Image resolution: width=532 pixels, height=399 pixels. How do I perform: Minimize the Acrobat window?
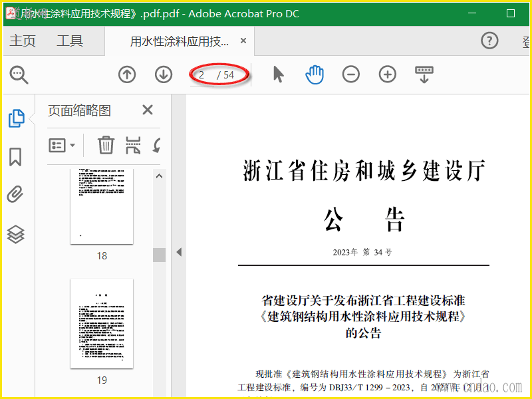click(x=472, y=13)
